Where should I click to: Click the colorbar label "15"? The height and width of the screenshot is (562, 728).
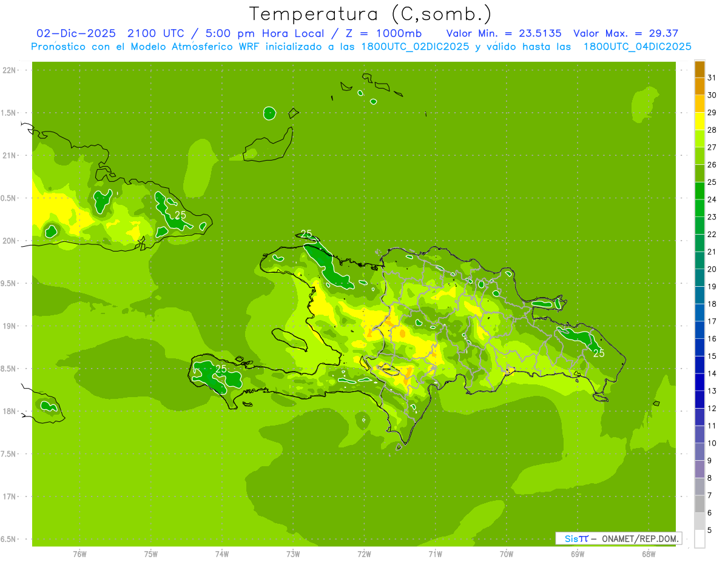pos(712,356)
